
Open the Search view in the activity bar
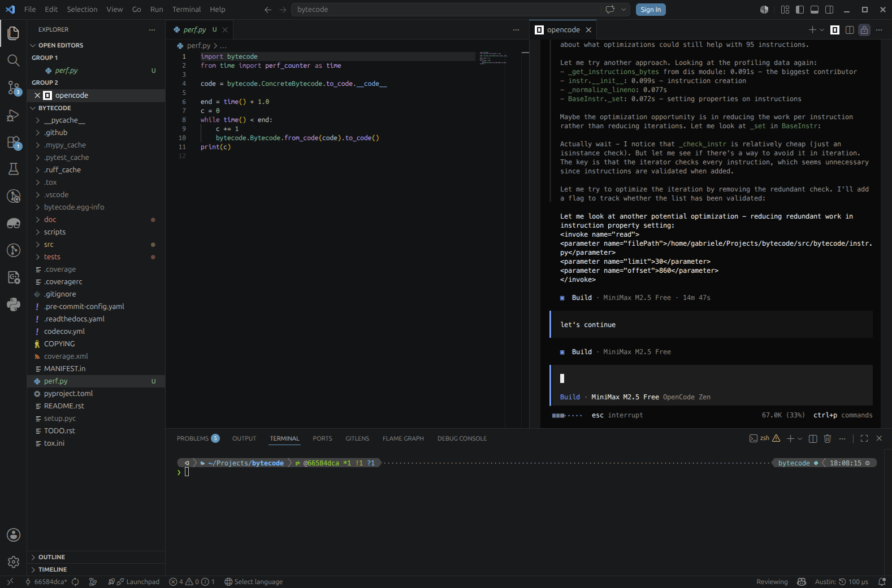pyautogui.click(x=14, y=60)
